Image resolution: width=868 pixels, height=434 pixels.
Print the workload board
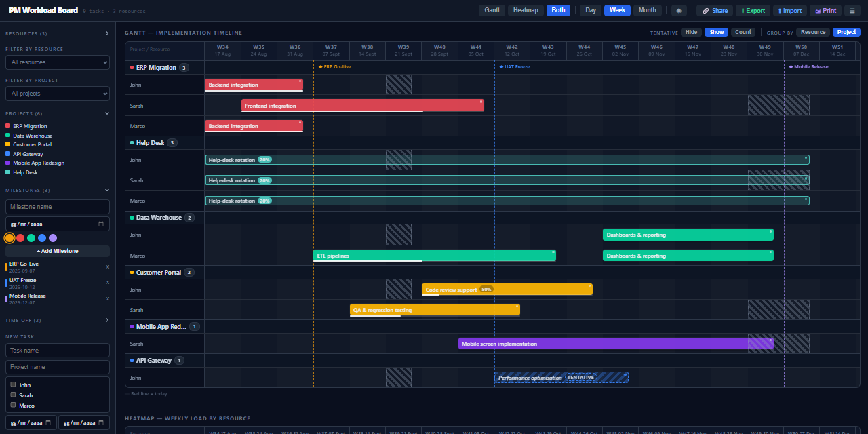(825, 10)
